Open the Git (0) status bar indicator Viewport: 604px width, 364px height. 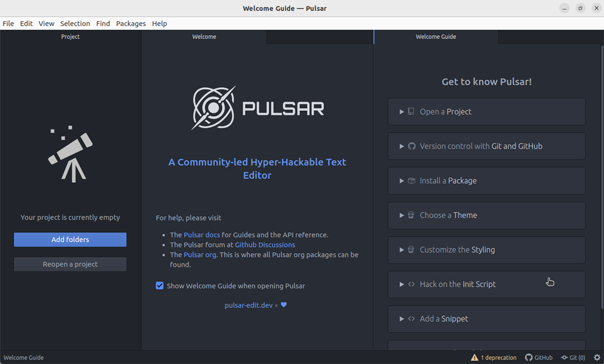[x=573, y=357]
